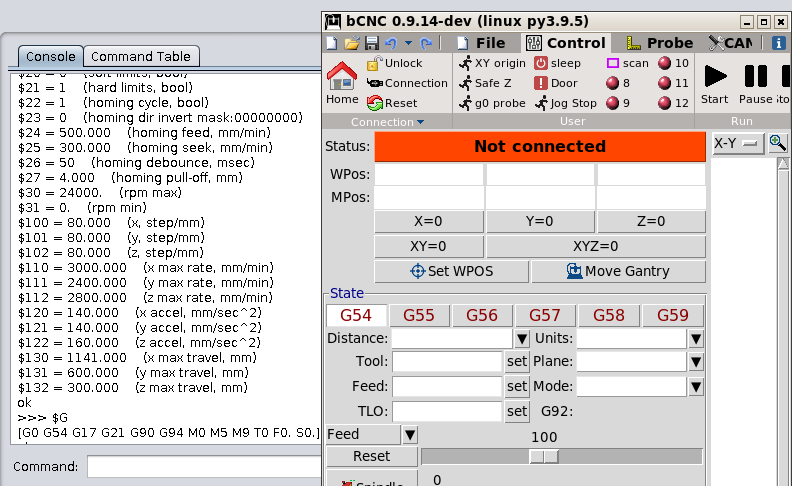Select the G55 coordinate system
Screen dimensions: 792x486
419,315
